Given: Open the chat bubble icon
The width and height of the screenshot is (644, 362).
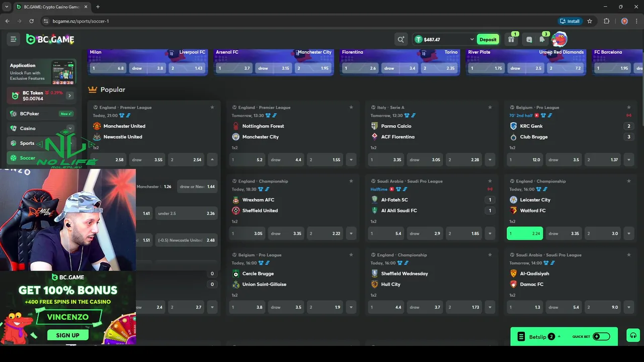Looking at the screenshot, I should pyautogui.click(x=529, y=39).
